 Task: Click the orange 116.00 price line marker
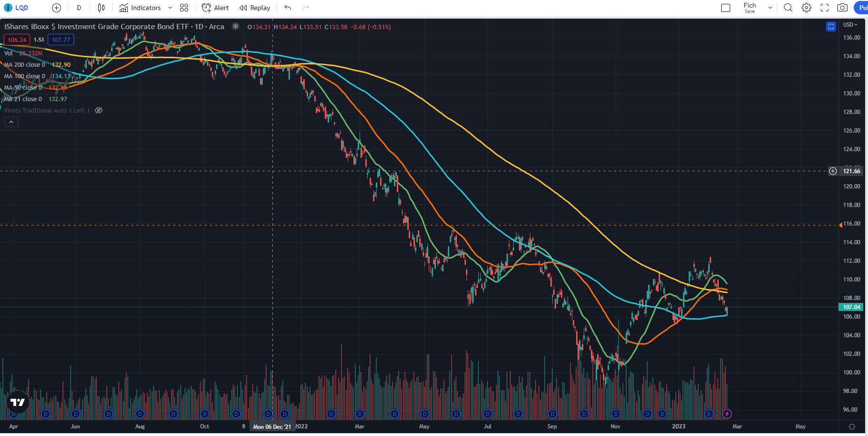[841, 225]
